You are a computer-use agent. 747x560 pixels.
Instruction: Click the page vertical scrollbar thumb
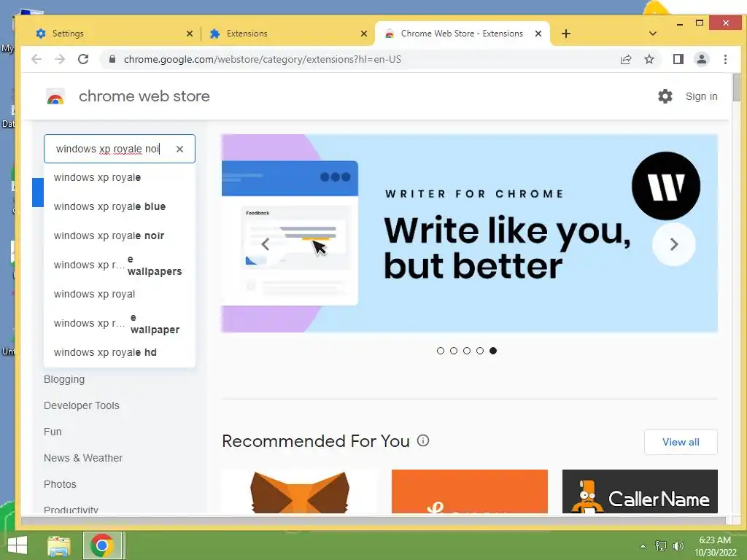(x=737, y=87)
